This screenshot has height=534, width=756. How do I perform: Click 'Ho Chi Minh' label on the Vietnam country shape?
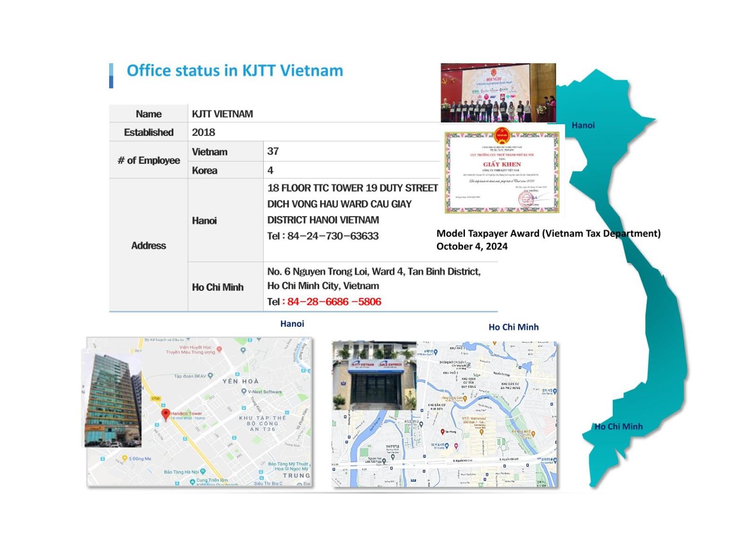pos(619,426)
